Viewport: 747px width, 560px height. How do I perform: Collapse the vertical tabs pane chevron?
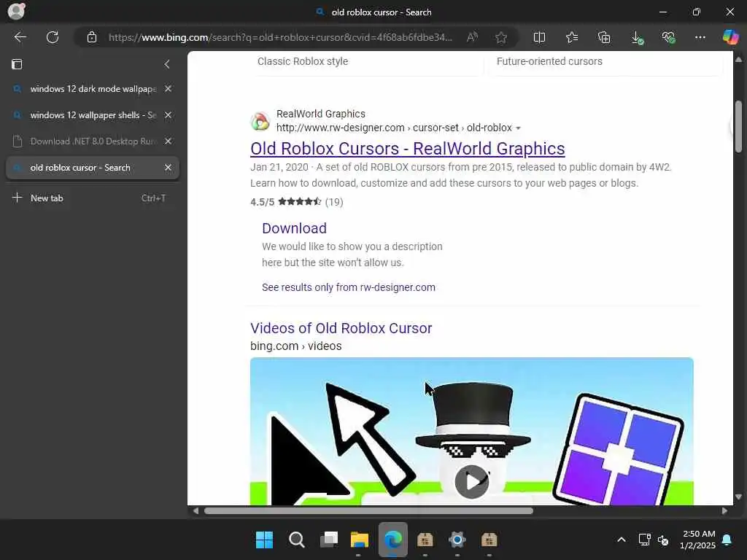[x=167, y=64]
